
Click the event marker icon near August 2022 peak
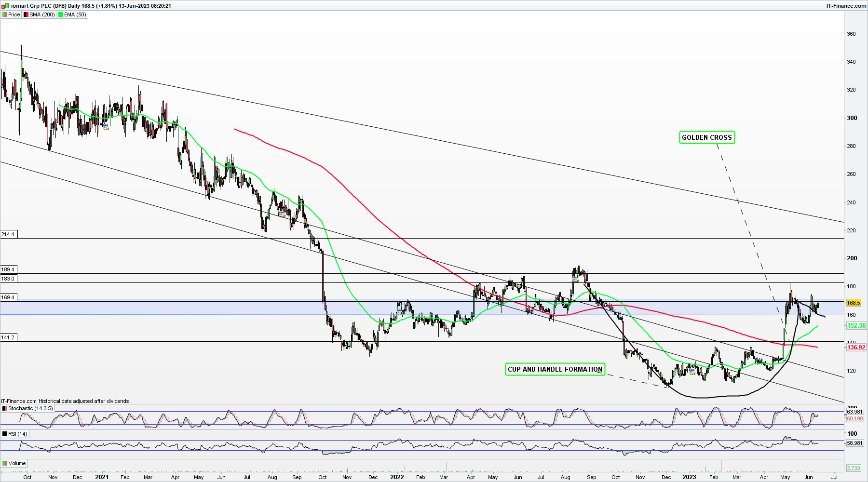[x=575, y=279]
